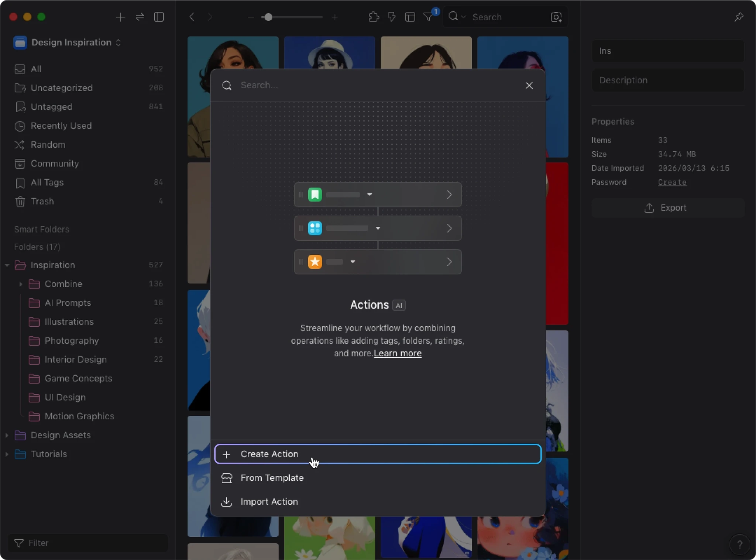The width and height of the screenshot is (756, 560).
Task: Click the switch library arrows icon
Action: [140, 17]
